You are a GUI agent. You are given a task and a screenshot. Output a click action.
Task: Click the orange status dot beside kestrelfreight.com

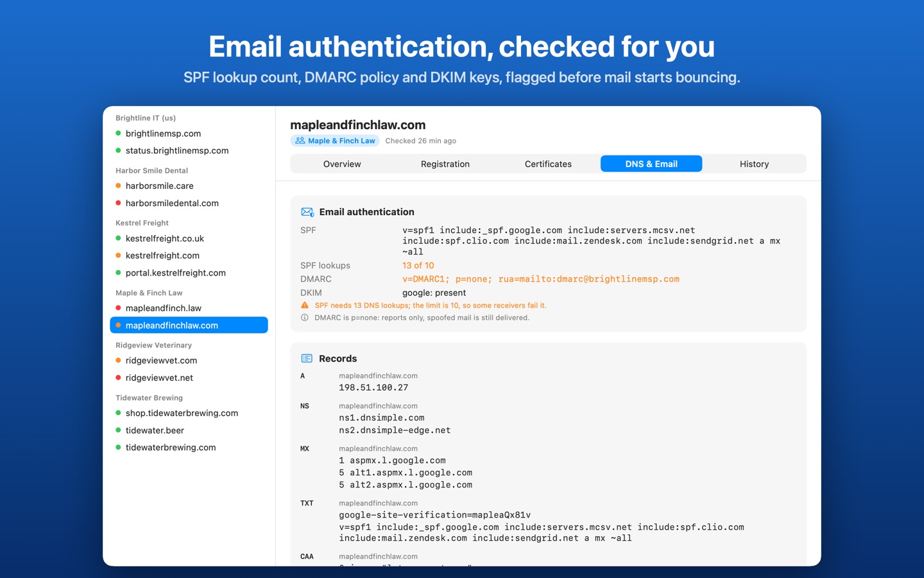[118, 256]
